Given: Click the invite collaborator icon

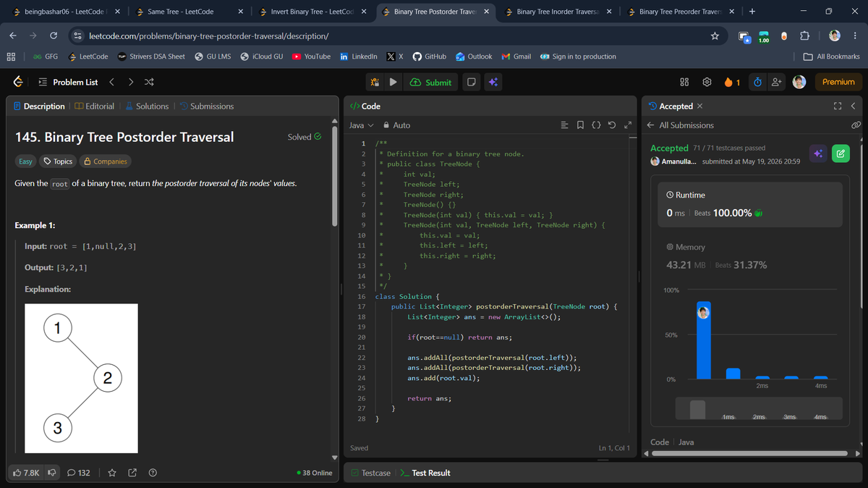Looking at the screenshot, I should pyautogui.click(x=776, y=83).
